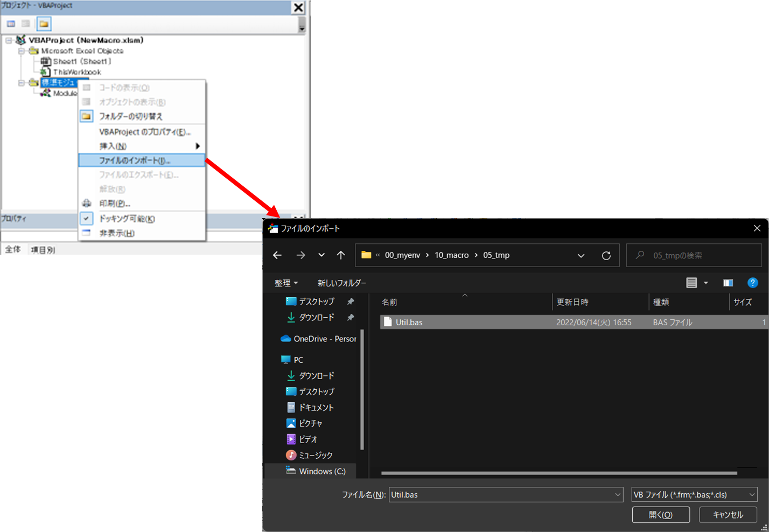The image size is (769, 532).
Task: Click 10_macro in the address breadcrumb
Action: point(452,255)
